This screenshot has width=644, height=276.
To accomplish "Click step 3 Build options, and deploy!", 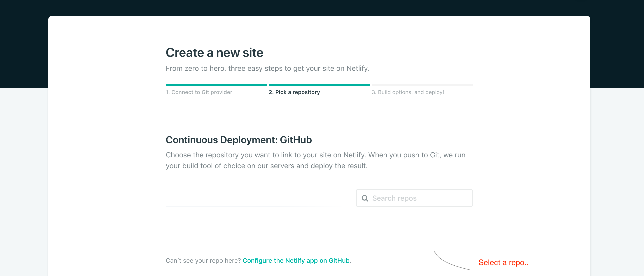I will pyautogui.click(x=408, y=92).
